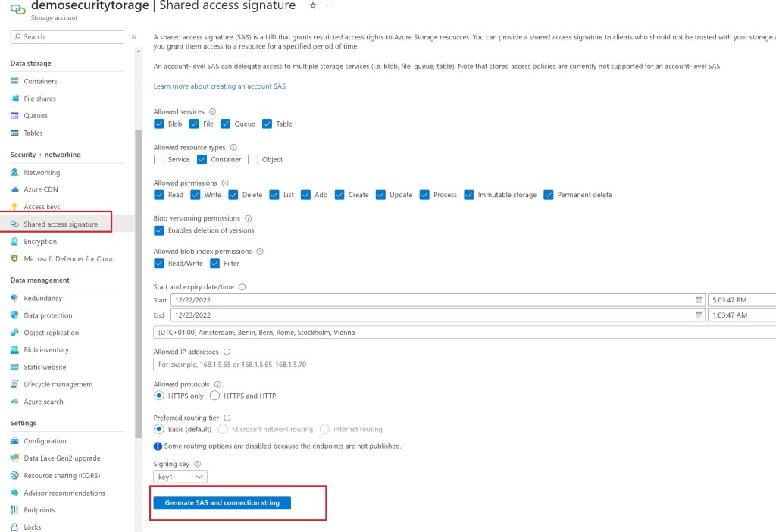Uncheck the Blob service checkbox
Viewport: 776px width, 532px height.
(159, 124)
